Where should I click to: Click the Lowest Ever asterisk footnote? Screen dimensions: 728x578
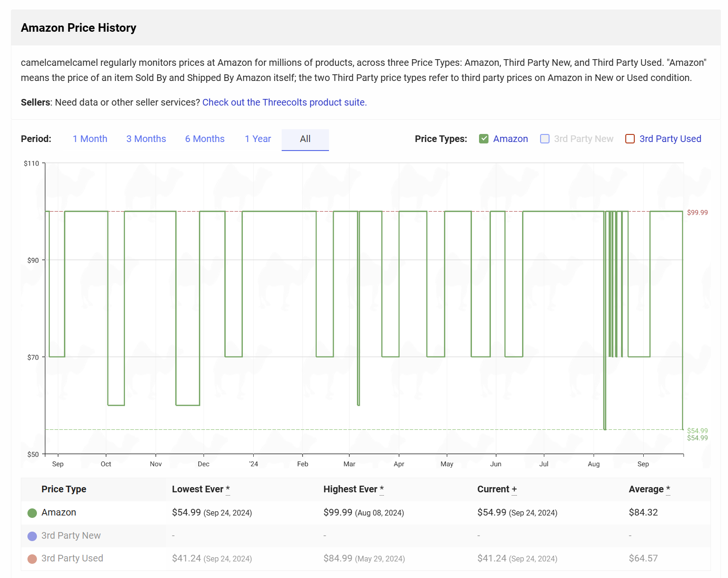228,489
